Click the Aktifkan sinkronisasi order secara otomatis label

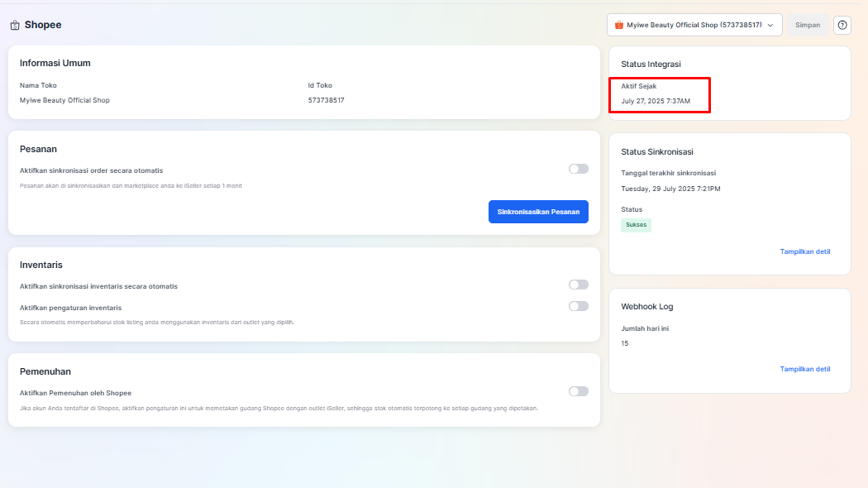tap(91, 170)
